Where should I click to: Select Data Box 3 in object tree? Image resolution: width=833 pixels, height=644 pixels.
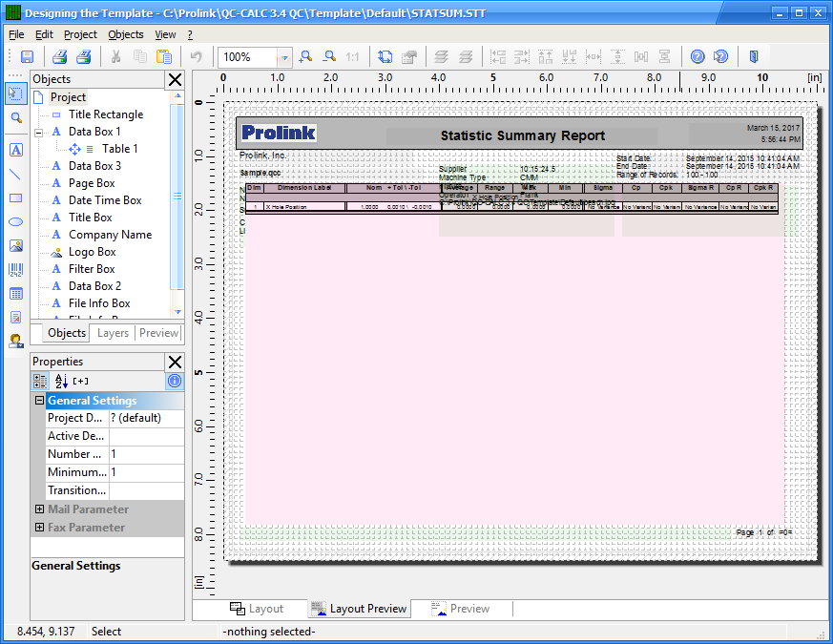(94, 166)
